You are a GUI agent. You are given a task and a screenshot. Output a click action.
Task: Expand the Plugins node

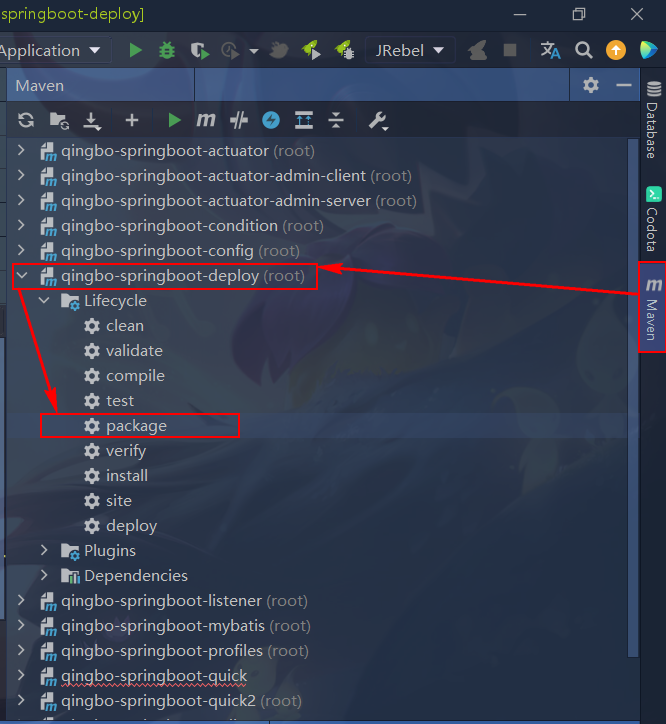pyautogui.click(x=44, y=550)
